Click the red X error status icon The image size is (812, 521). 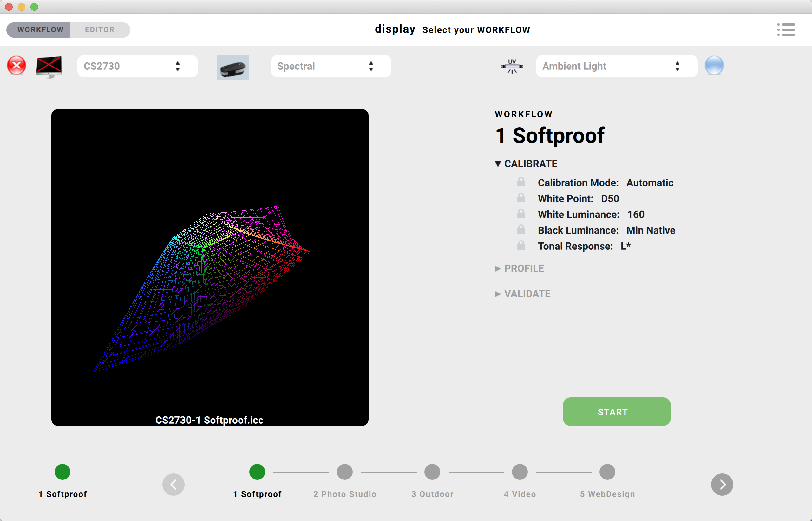(16, 66)
